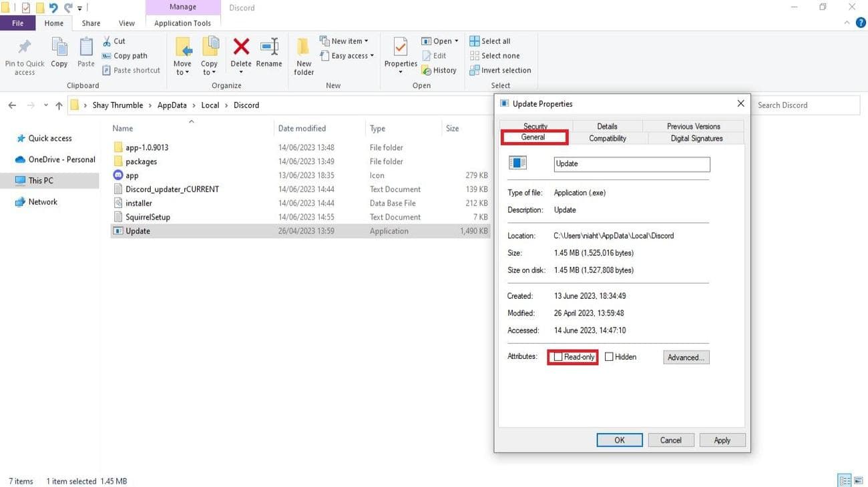868x487 pixels.
Task: Click the Properties checkmark icon
Action: [x=401, y=47]
